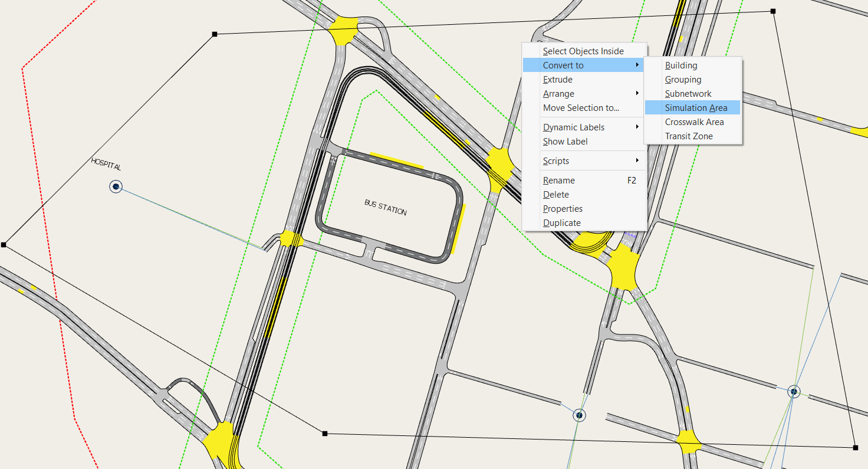This screenshot has width=868, height=469.
Task: Click the centroid icon near the HOSPITAL label
Action: click(x=116, y=187)
